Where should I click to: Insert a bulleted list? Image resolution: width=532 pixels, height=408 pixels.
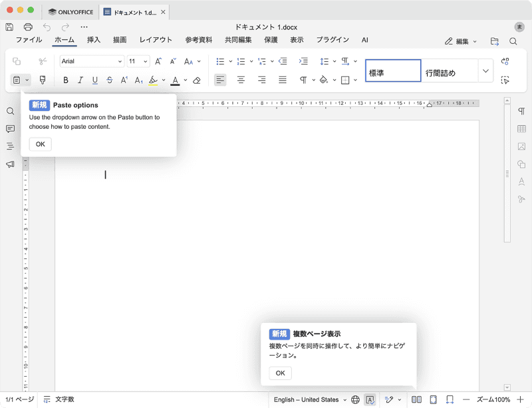coord(220,61)
